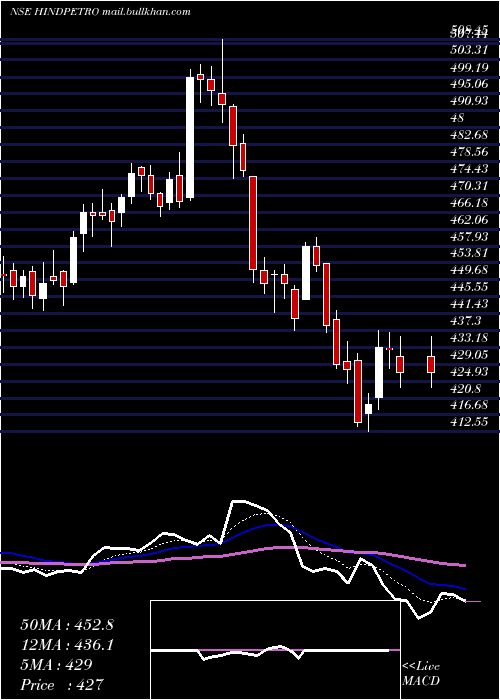Click the 416.68 price axis label
This screenshot has height=700, width=500.
(x=468, y=405)
